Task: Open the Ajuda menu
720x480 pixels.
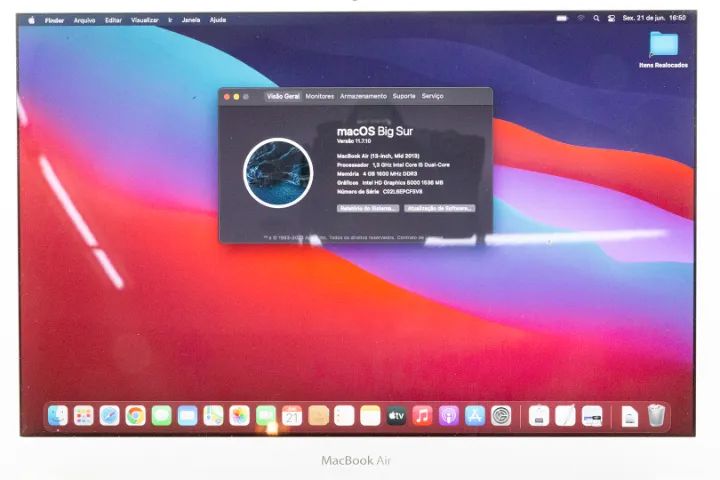Action: tap(218, 20)
